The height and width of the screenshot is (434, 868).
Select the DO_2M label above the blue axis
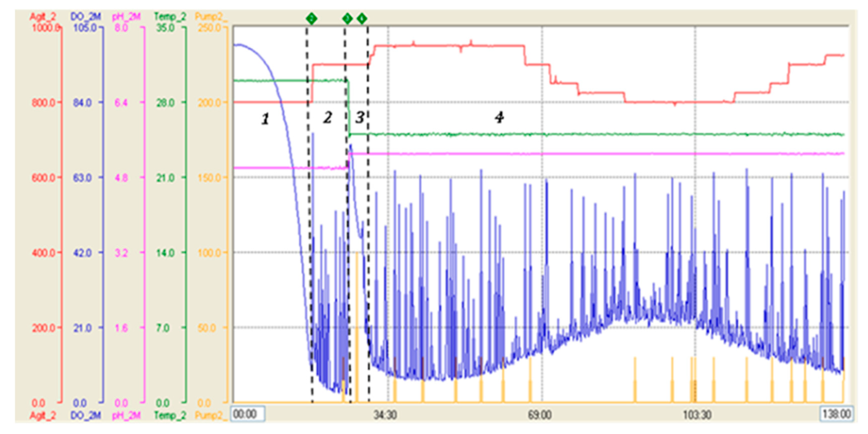86,16
